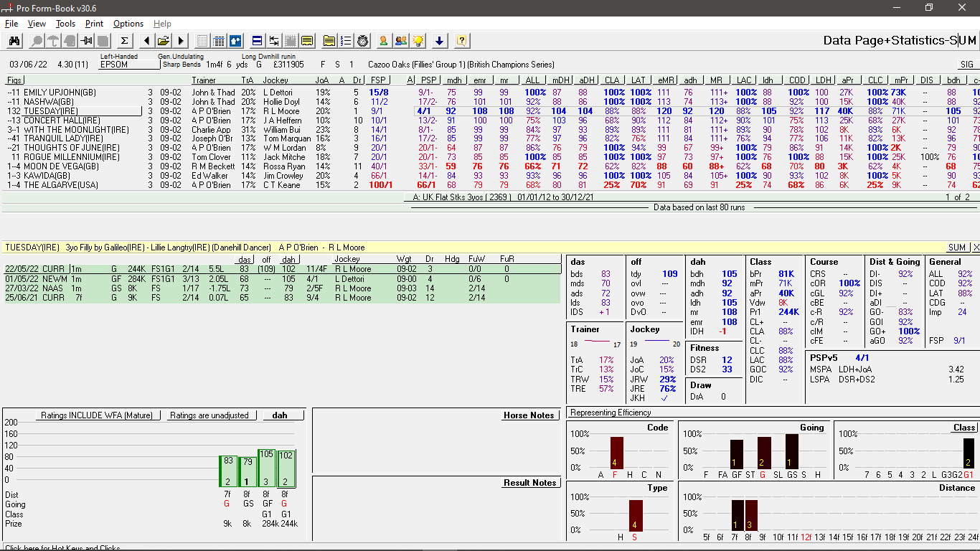Click the Horse Notes button
The image size is (980, 551).
(x=529, y=415)
